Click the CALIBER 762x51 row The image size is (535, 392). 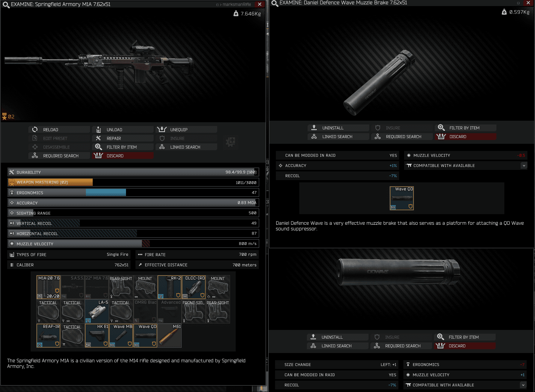pos(69,265)
